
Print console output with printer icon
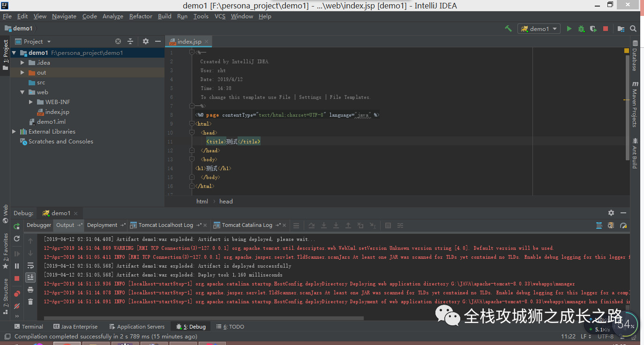(30, 290)
